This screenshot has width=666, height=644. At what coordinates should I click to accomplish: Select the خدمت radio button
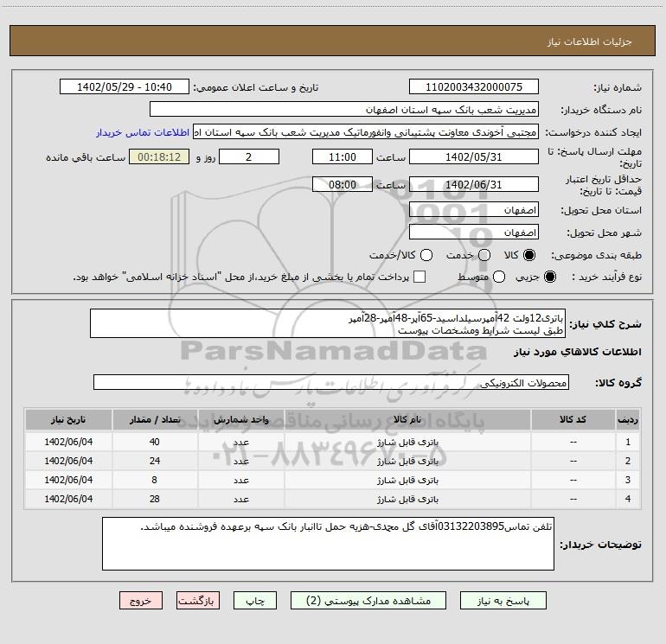[x=483, y=255]
